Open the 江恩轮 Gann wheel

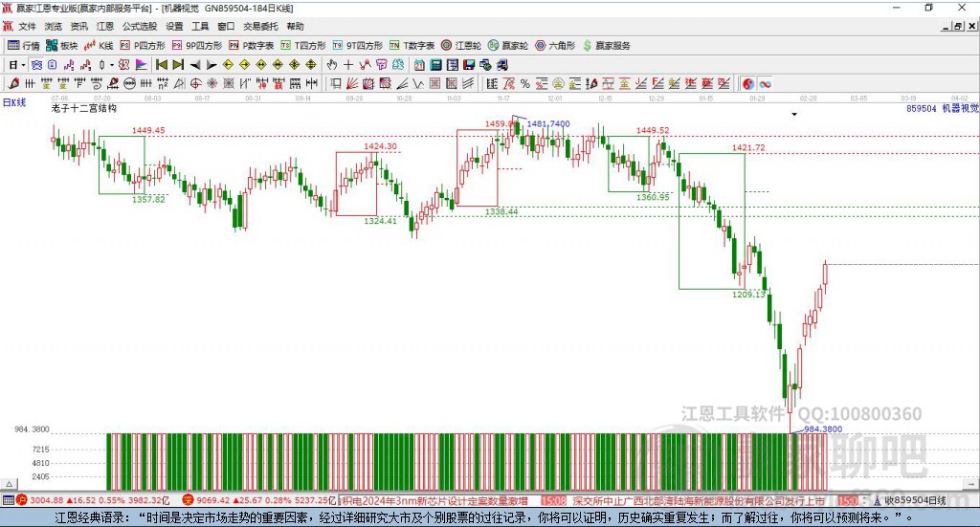(461, 46)
